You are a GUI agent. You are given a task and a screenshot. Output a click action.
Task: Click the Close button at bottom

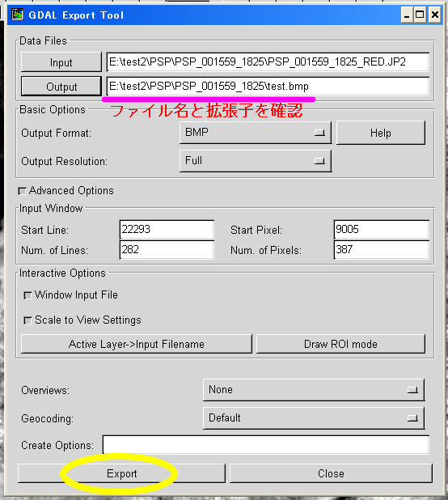coord(331,473)
